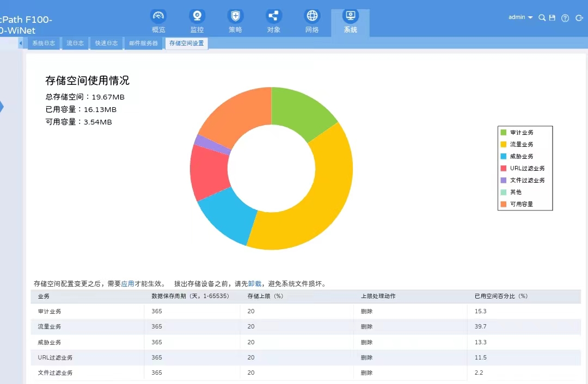Open the 概览 overview dashboard icon
The height and width of the screenshot is (384, 588).
click(x=158, y=16)
